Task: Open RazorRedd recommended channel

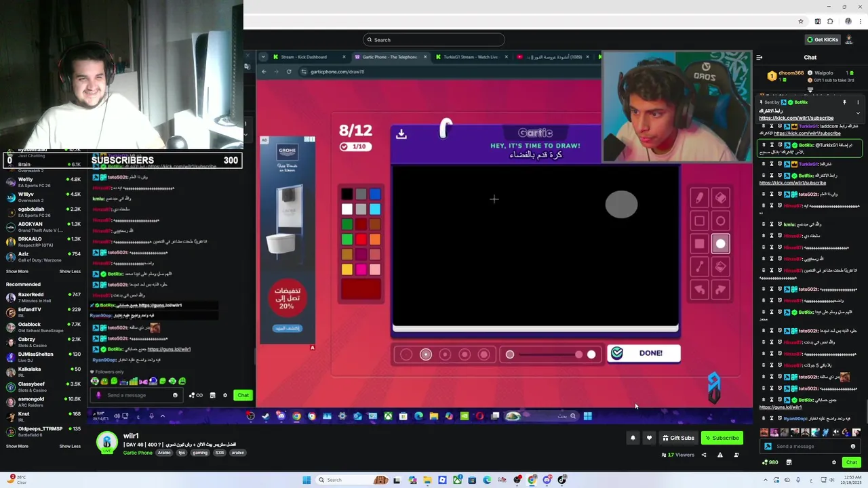Action: [x=43, y=297]
